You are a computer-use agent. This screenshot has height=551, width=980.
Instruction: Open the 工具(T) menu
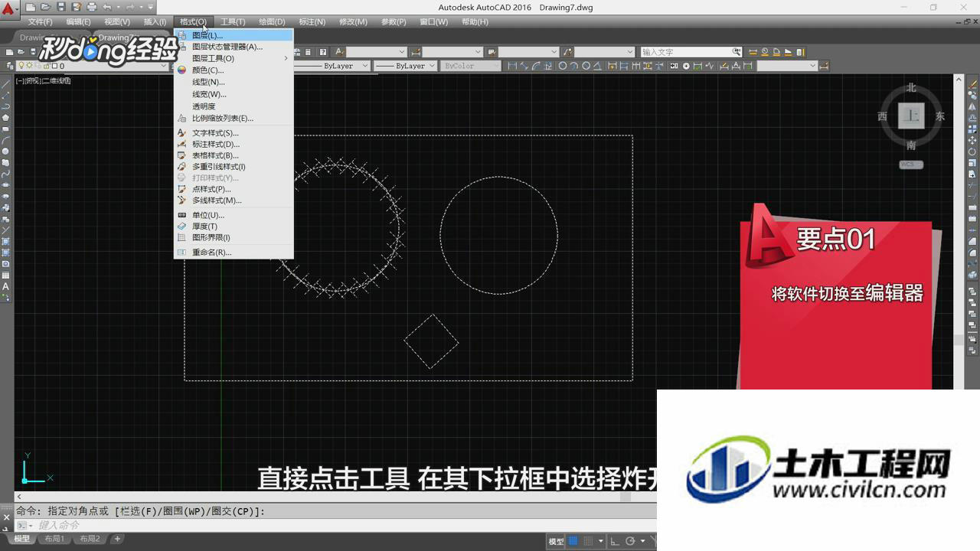pyautogui.click(x=233, y=21)
